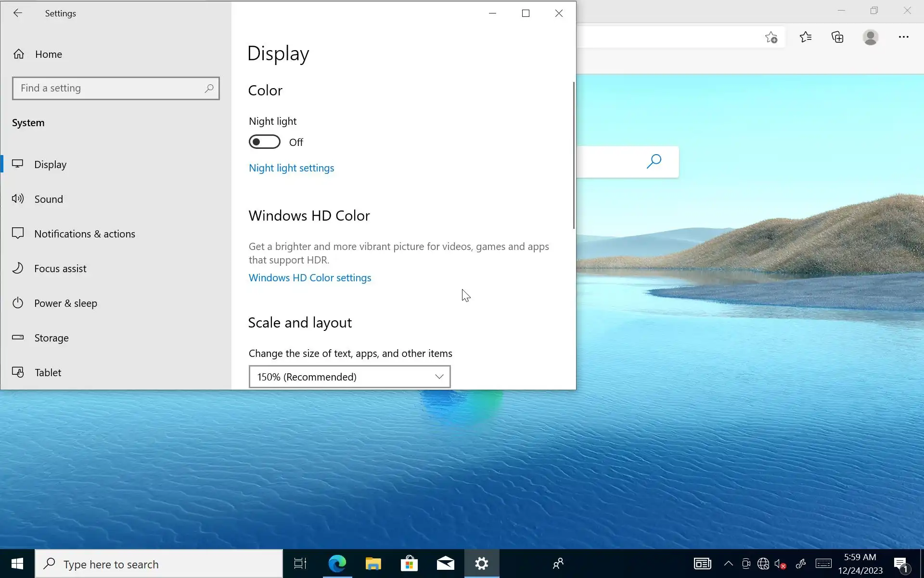924x578 pixels.
Task: Expand the 150% scale dropdown
Action: point(349,377)
